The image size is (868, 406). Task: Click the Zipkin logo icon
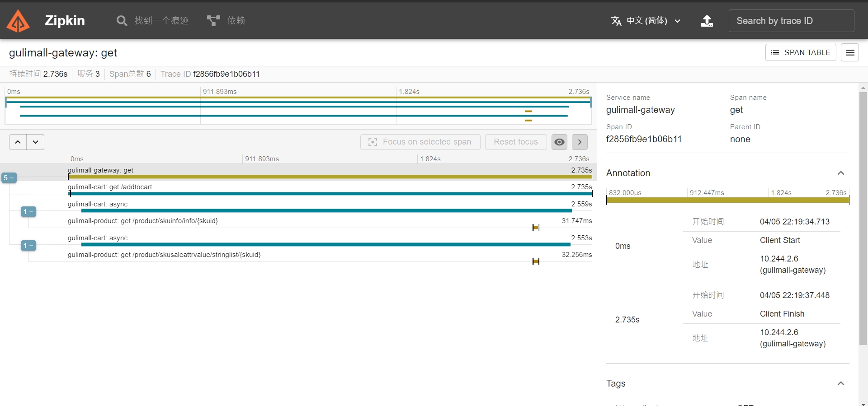pos(19,21)
